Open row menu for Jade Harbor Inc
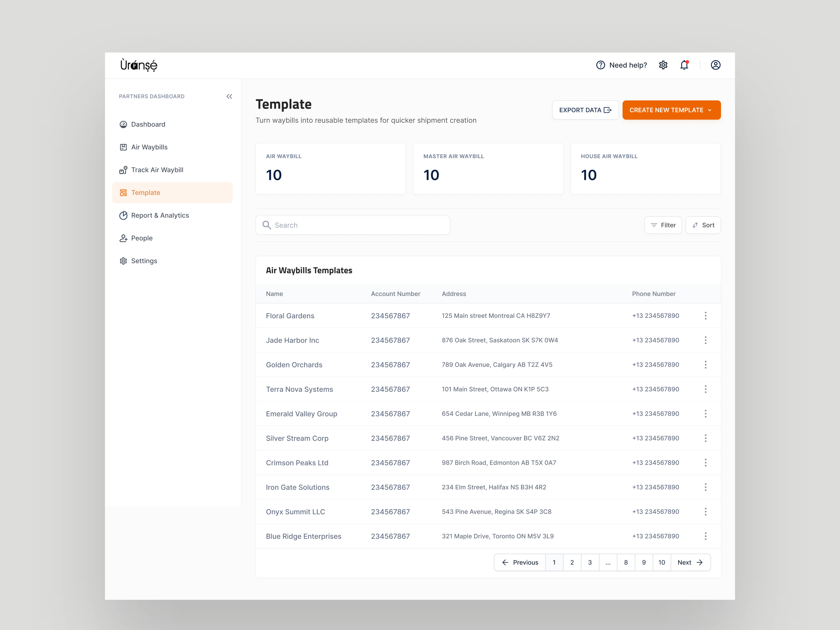The height and width of the screenshot is (630, 840). [706, 340]
